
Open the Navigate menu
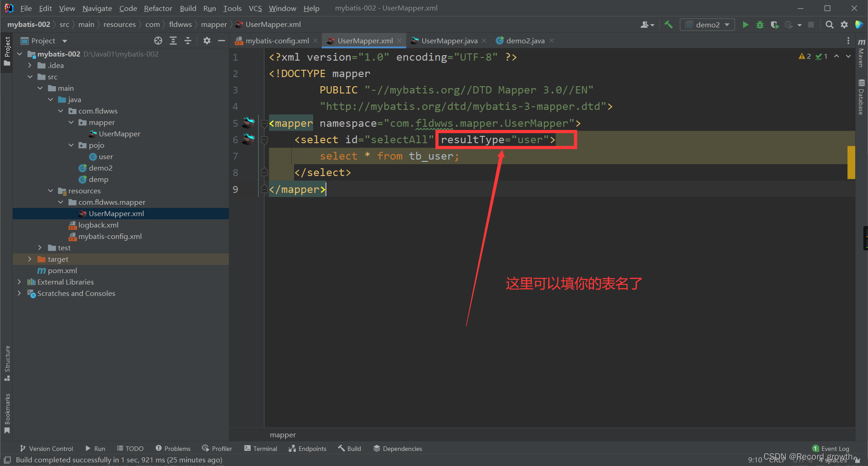coord(97,8)
